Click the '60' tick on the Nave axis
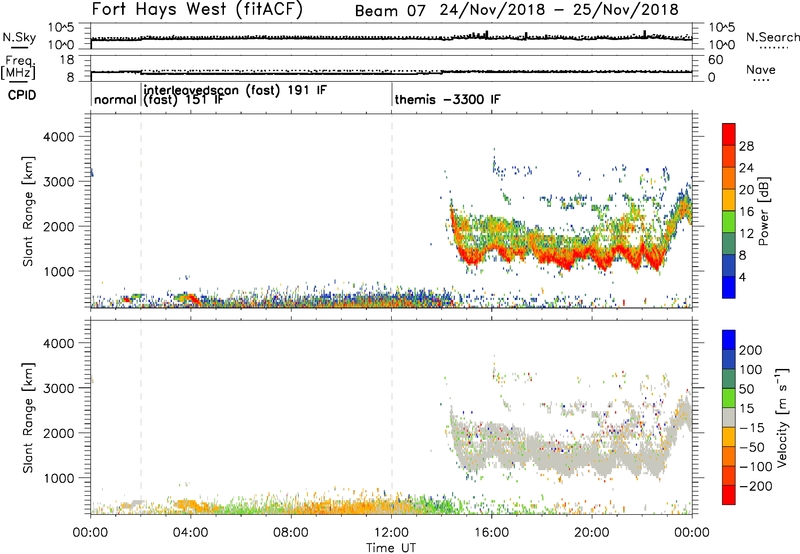800x554 pixels. coord(715,60)
